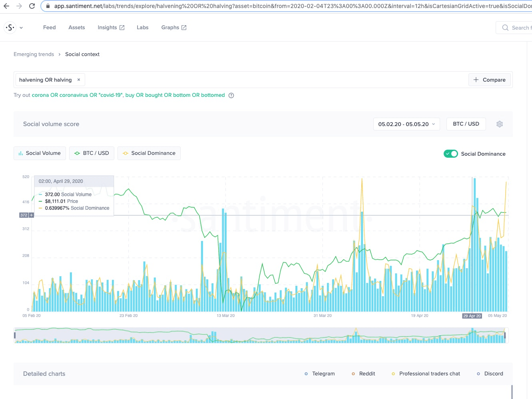Screen dimensions: 532x399
Task: Click Social context breadcrumb text
Action: click(82, 54)
